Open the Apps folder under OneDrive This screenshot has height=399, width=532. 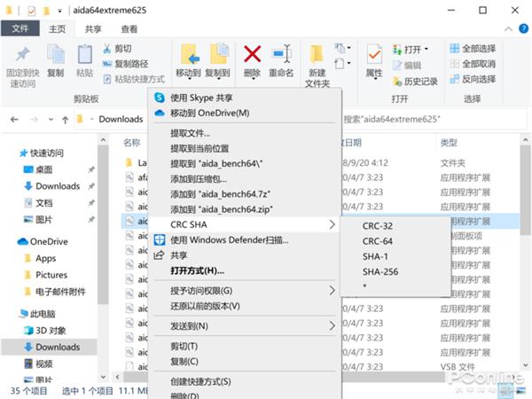(x=41, y=259)
